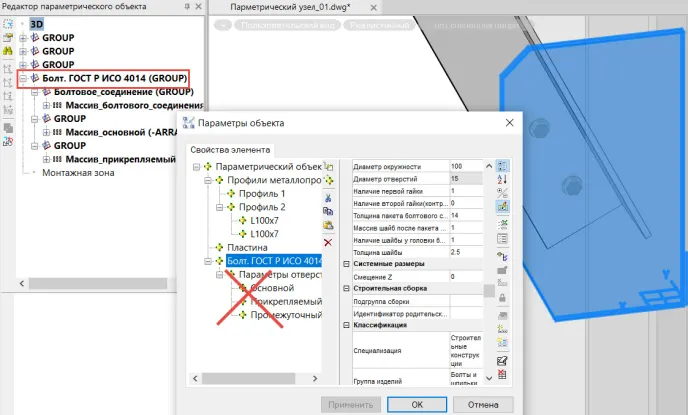Click the cut (scissors) icon in dialog

(328, 197)
